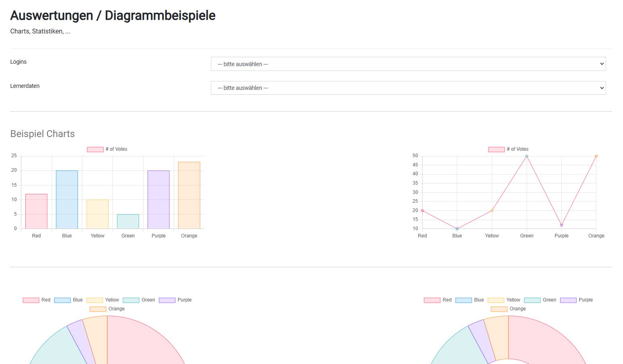
Task: Toggle Red legend swatch in right doughnut chart
Action: click(x=432, y=300)
